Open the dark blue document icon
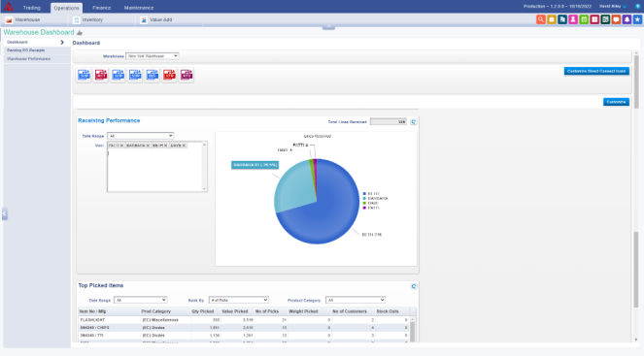Viewport: 644px width, 356px height. (562, 19)
